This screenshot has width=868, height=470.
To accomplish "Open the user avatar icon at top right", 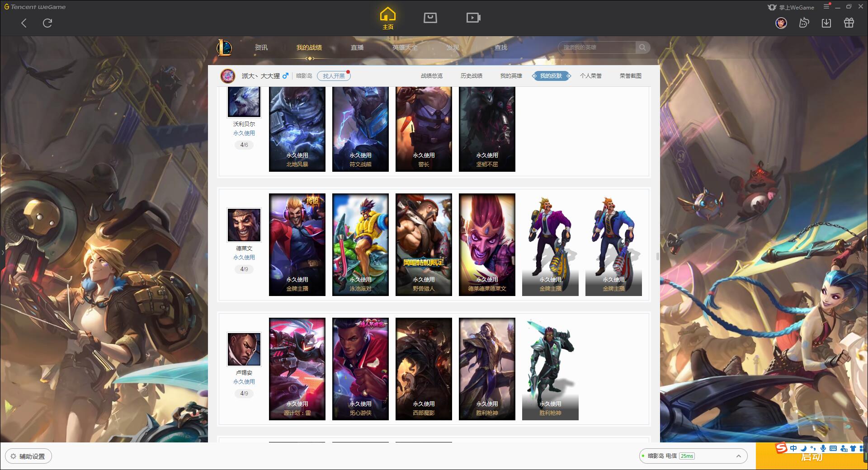I will tap(781, 23).
